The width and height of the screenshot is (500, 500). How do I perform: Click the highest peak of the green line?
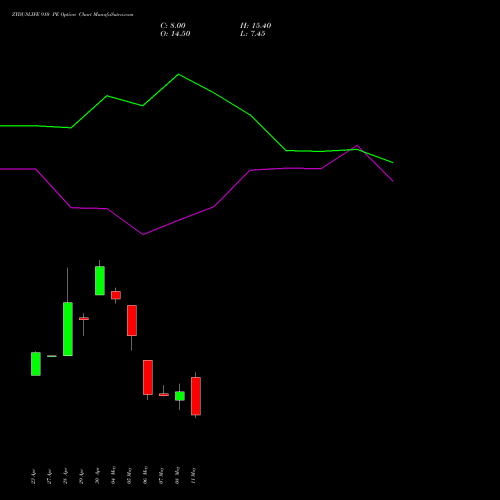(178, 74)
